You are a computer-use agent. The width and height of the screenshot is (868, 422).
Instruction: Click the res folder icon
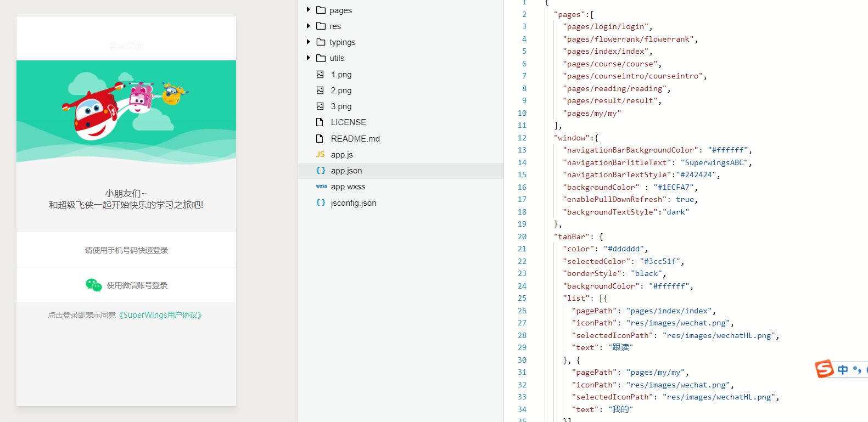321,26
